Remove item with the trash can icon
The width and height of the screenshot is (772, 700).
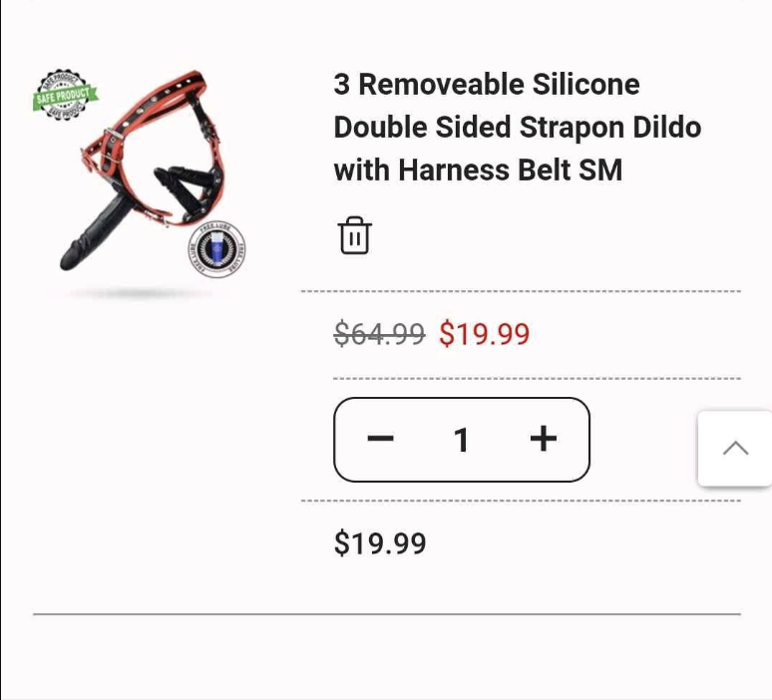354,235
